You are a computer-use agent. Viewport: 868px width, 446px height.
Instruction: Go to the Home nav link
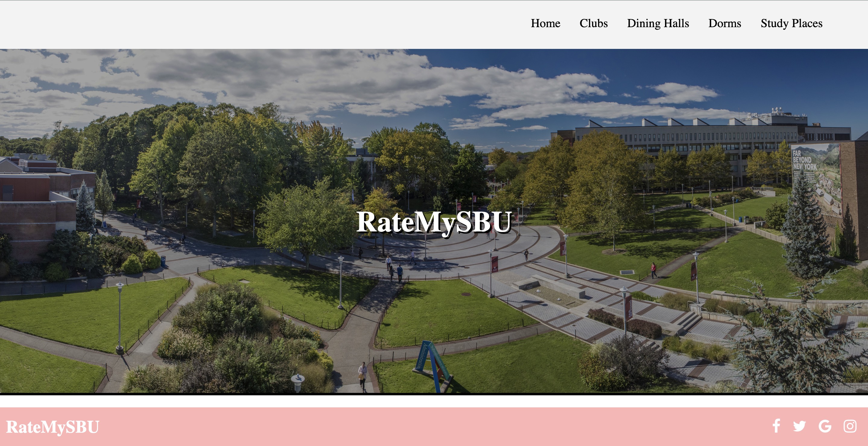546,23
